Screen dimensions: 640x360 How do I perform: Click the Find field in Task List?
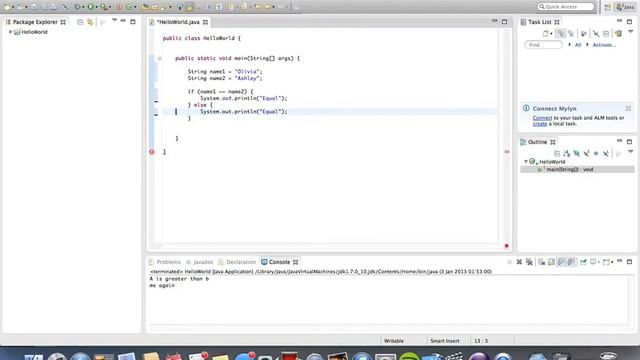(543, 45)
